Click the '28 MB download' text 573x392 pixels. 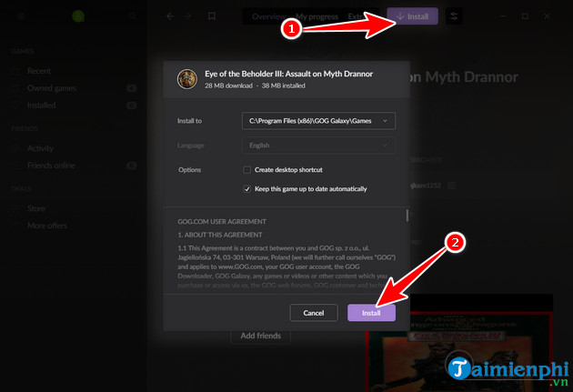(x=228, y=85)
